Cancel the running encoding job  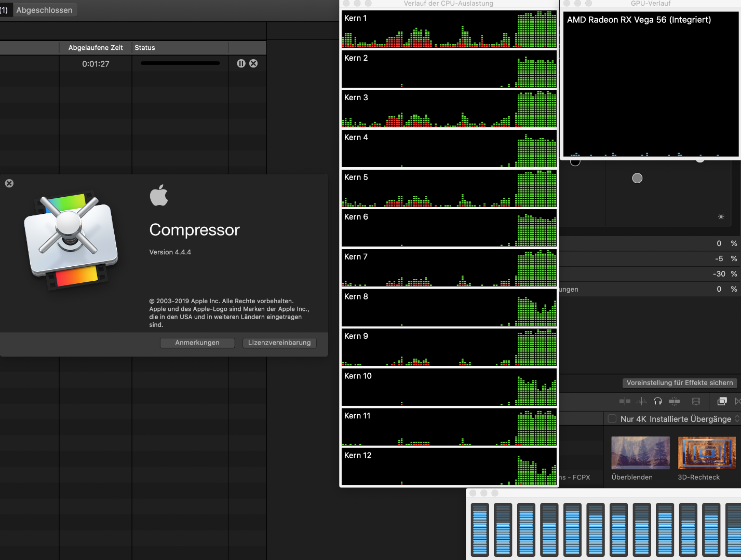click(253, 63)
